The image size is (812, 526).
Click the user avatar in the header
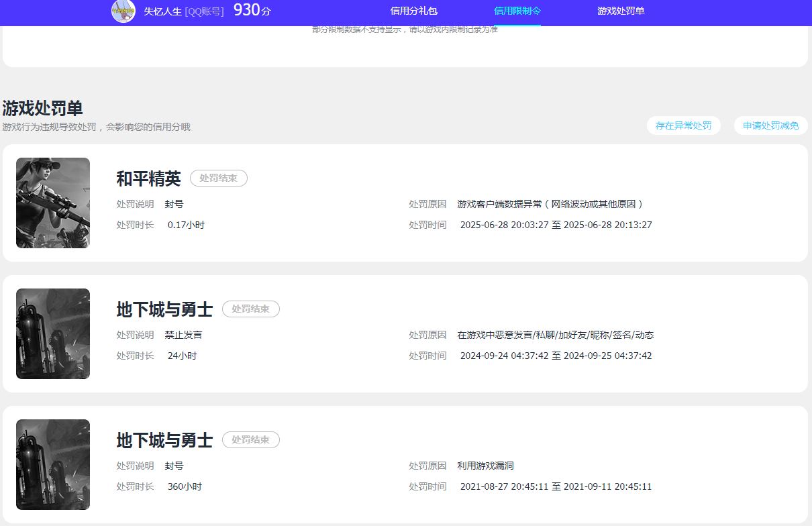pyautogui.click(x=123, y=11)
